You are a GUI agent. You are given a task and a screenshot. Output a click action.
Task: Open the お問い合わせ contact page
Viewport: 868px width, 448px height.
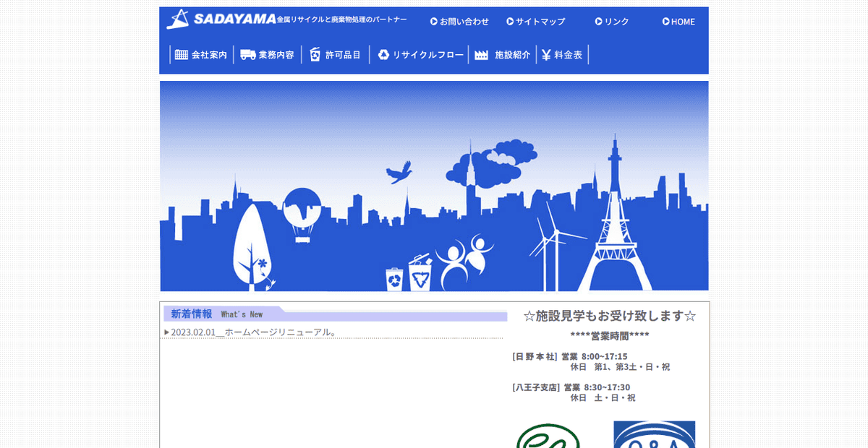(x=464, y=22)
